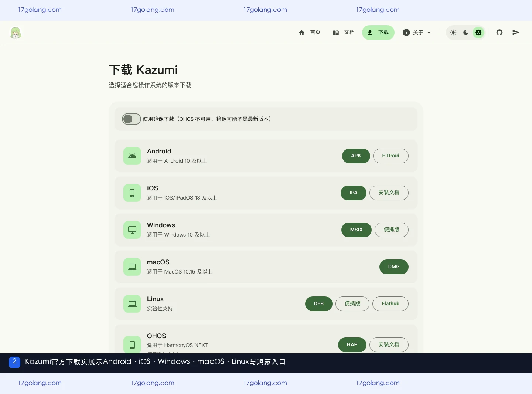Click the Android robot icon
The image size is (532, 394).
pos(132,156)
